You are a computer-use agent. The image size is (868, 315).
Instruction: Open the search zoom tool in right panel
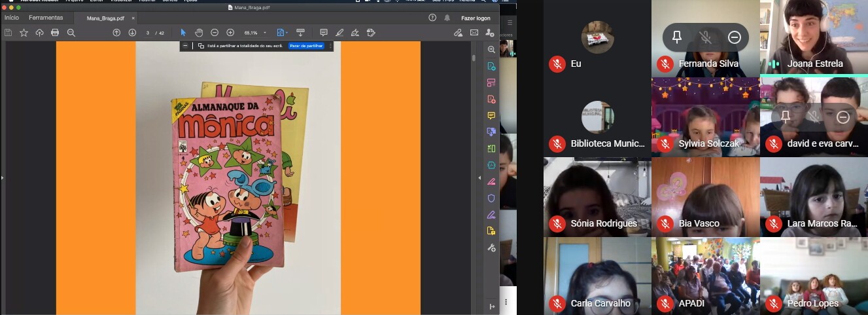[491, 50]
